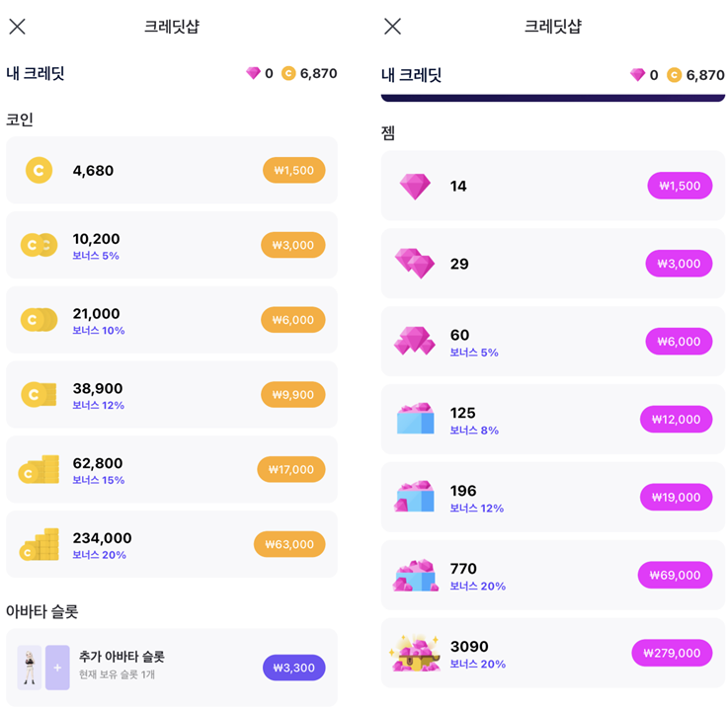Buy 4,680 coins for ₩1,500
Viewport: 728px width, 710px height.
coord(293,171)
